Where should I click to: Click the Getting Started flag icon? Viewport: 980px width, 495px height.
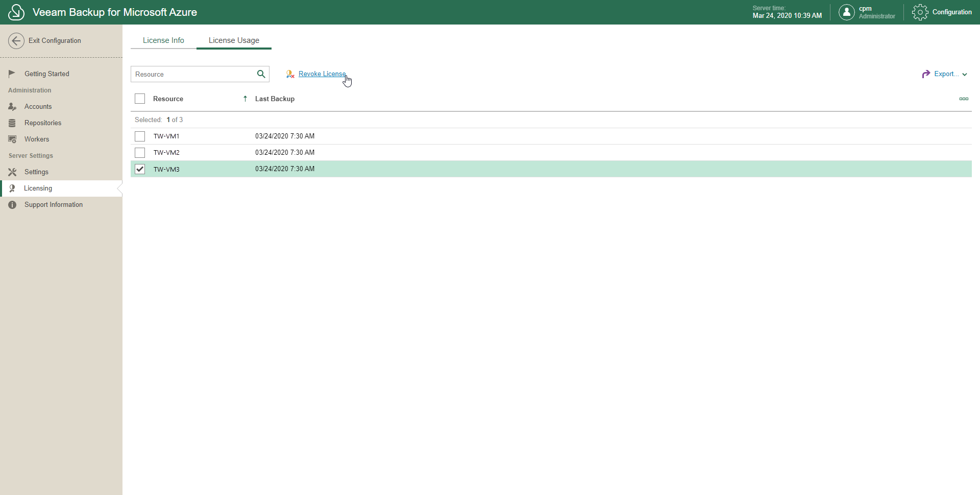point(12,74)
